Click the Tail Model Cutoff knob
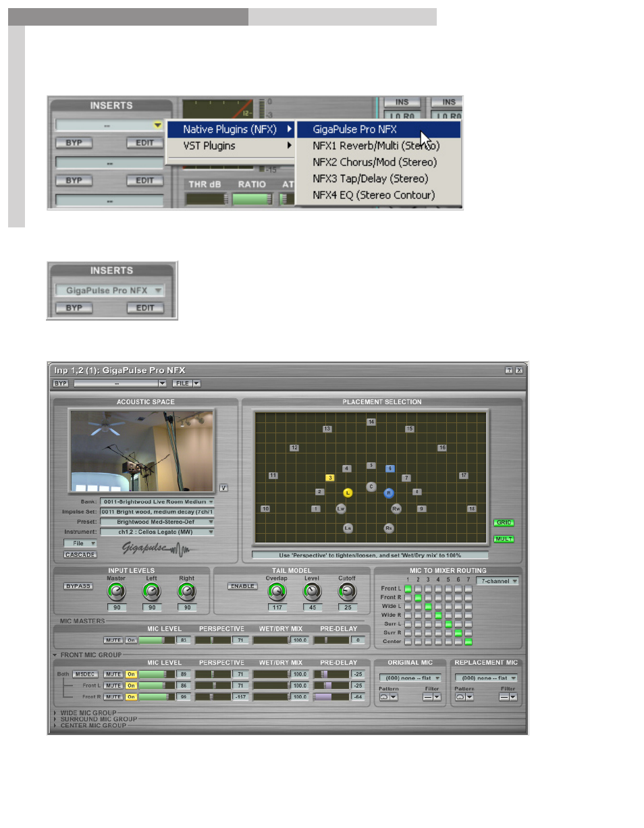The height and width of the screenshot is (828, 644). tap(347, 592)
